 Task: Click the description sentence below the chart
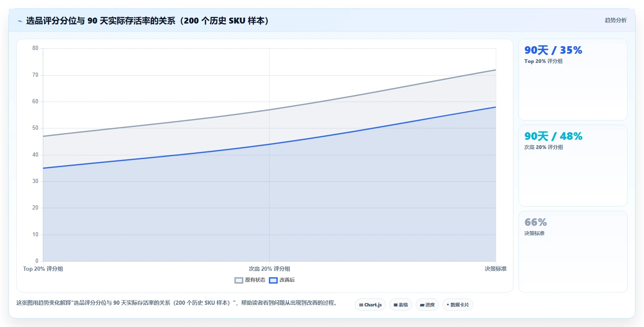tap(176, 303)
